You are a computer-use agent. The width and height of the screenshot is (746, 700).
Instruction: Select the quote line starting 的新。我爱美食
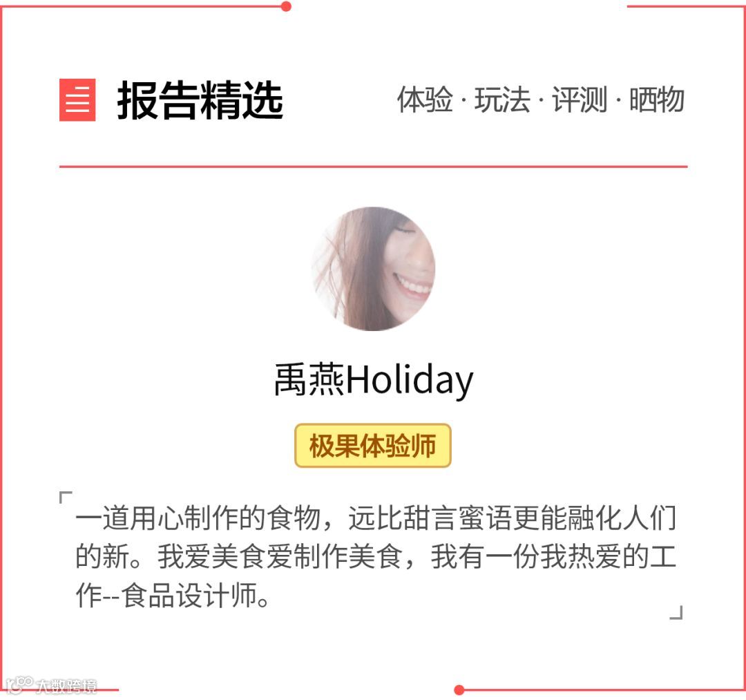point(376,556)
